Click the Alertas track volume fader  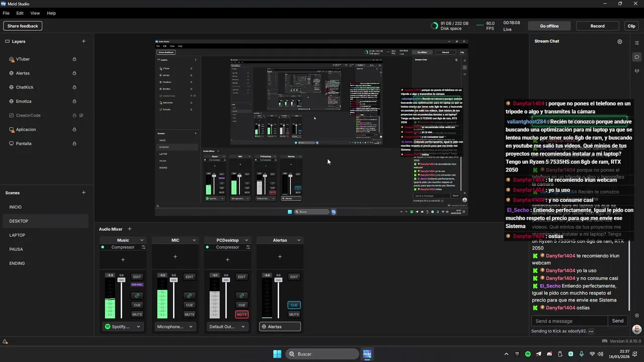pyautogui.click(x=278, y=280)
